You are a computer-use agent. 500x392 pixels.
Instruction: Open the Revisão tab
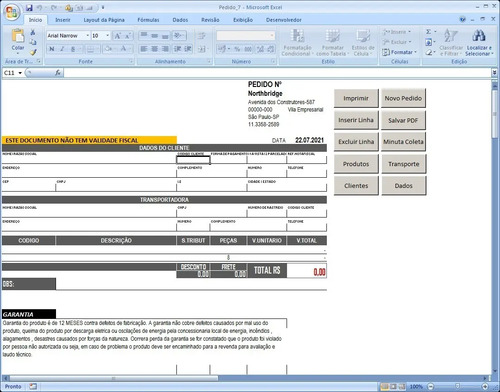pyautogui.click(x=210, y=20)
